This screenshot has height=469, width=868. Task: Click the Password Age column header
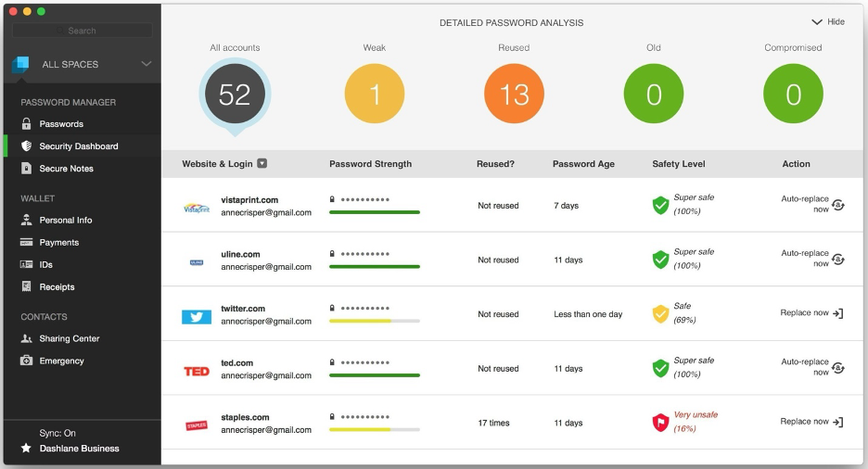click(583, 164)
